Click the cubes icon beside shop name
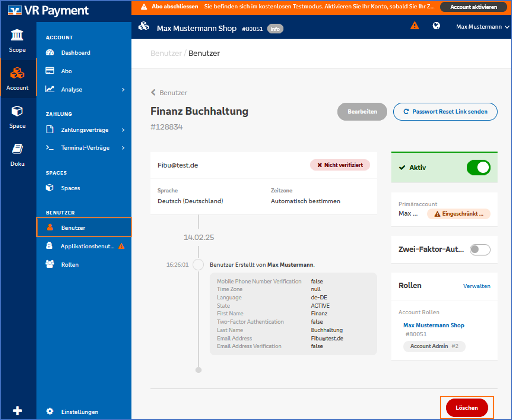Viewport: 512px width, 420px height. point(144,26)
